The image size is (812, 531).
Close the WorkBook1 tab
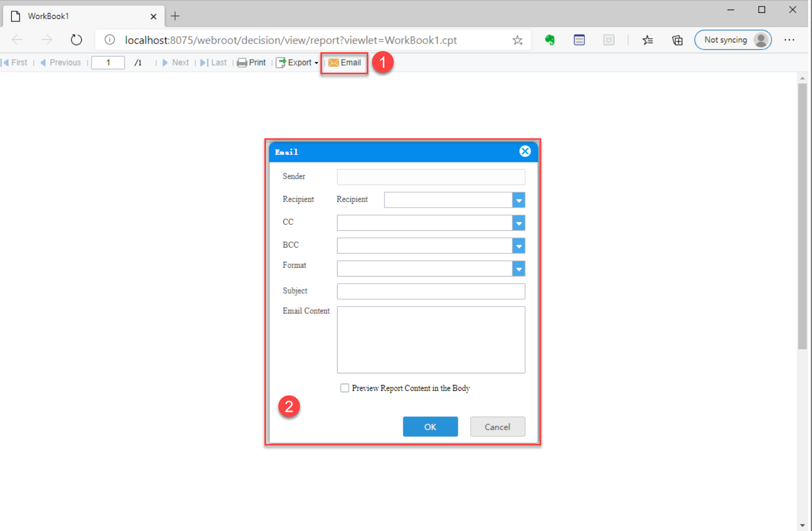click(153, 17)
